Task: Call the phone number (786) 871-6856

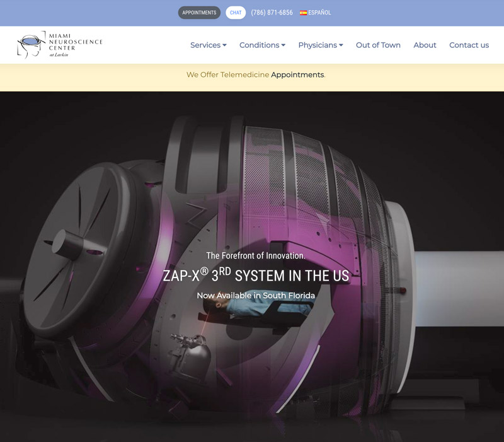Action: 272,13
